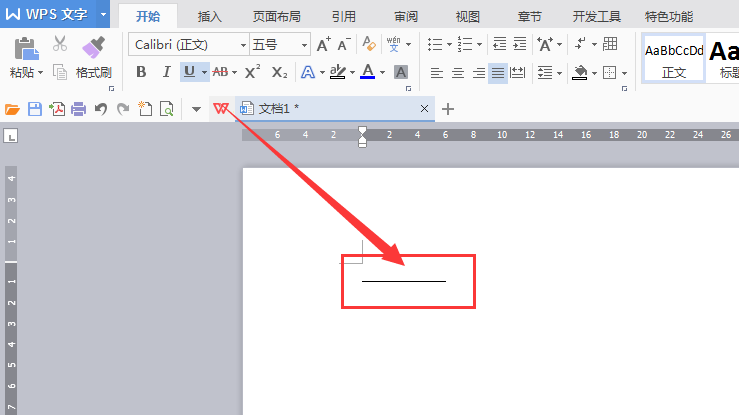Open font dialog launcher corner icon
Image resolution: width=739 pixels, height=415 pixels.
[408, 89]
